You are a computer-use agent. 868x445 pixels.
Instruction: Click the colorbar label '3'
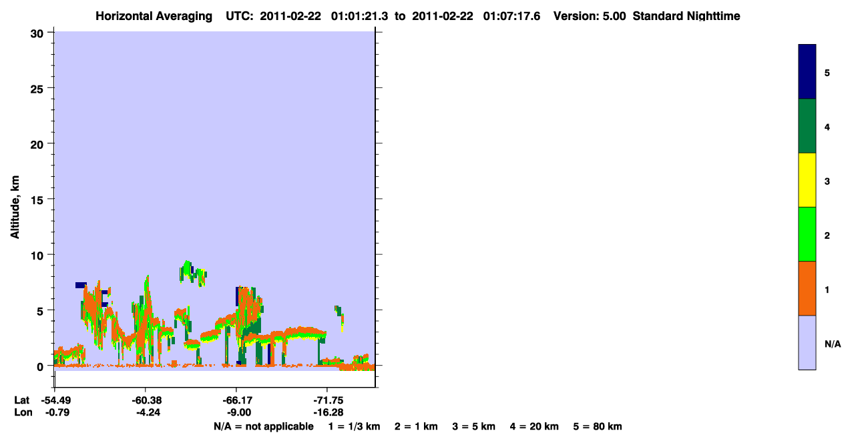tap(827, 181)
